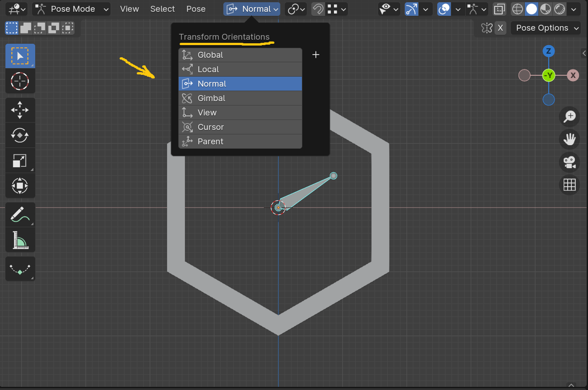Expand the overlays settings dropdown arrow

point(458,9)
